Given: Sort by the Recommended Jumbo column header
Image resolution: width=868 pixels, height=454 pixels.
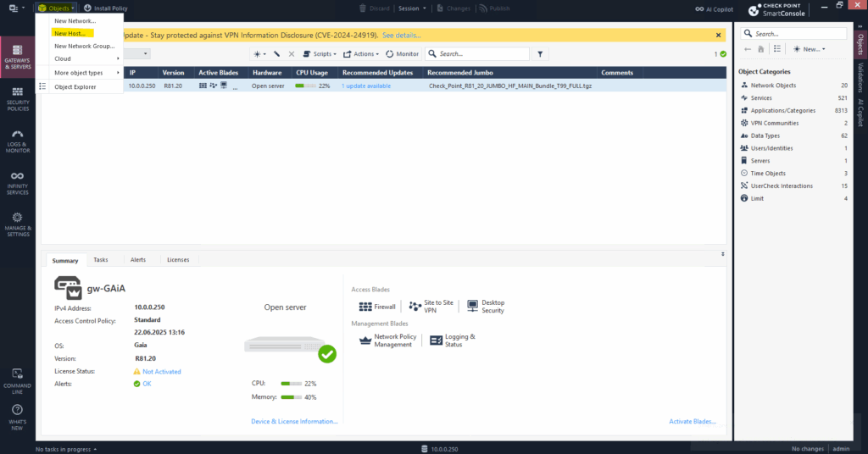Looking at the screenshot, I should pos(509,73).
